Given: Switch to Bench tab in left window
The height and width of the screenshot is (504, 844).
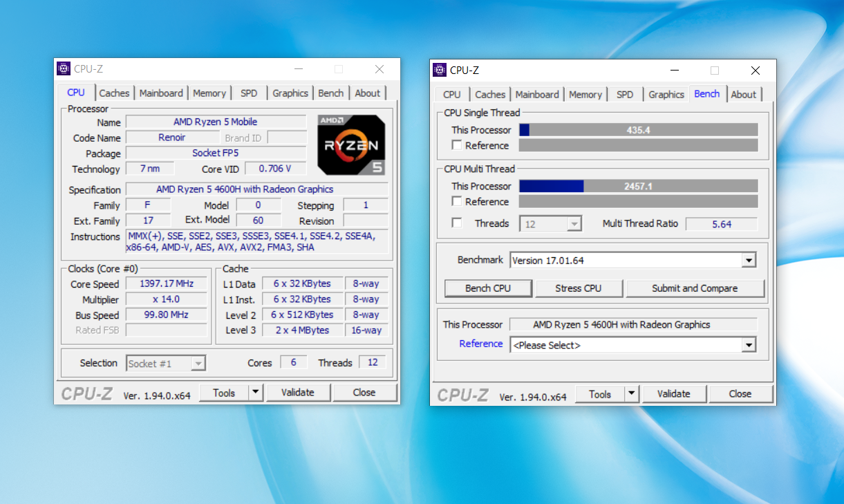Looking at the screenshot, I should coord(331,93).
